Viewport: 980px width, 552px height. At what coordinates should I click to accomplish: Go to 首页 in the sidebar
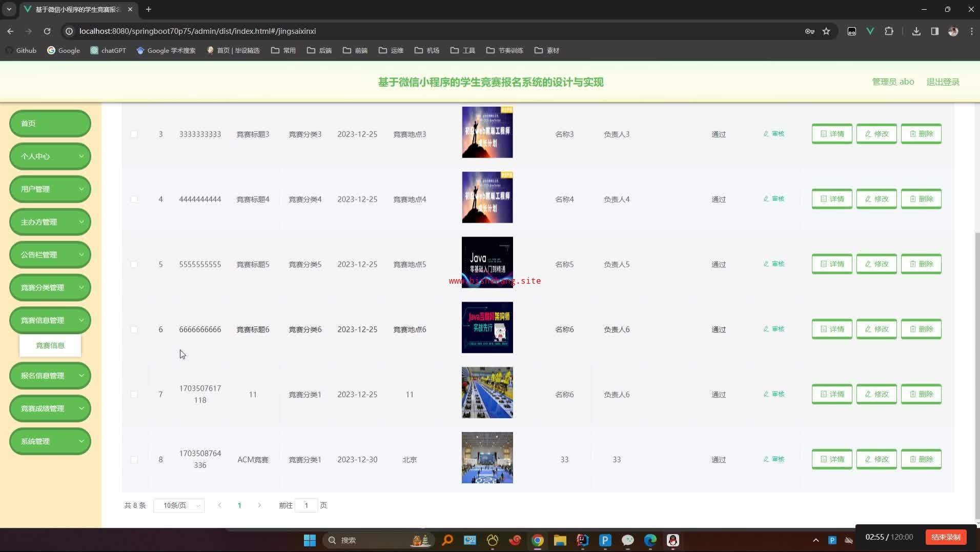50,124
